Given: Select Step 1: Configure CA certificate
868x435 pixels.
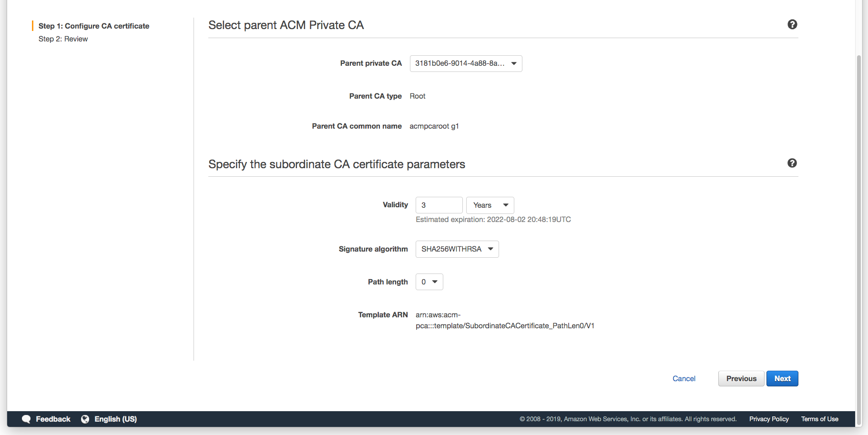Looking at the screenshot, I should coord(93,26).
